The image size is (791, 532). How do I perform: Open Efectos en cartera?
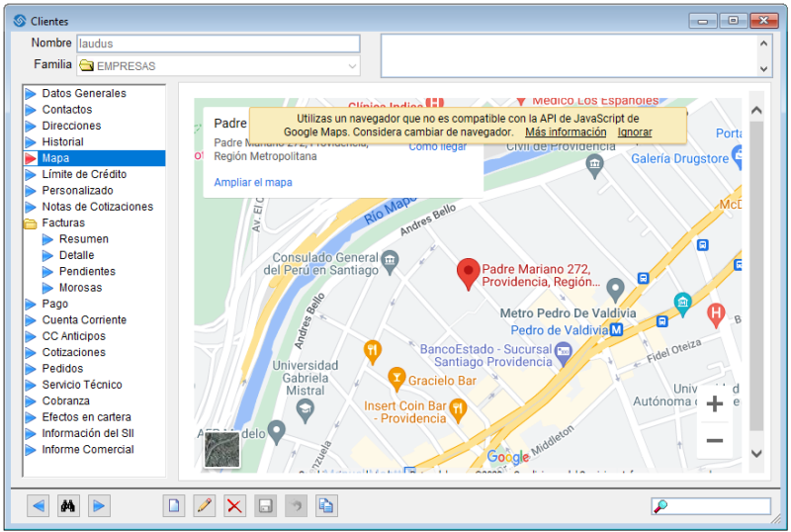86,417
